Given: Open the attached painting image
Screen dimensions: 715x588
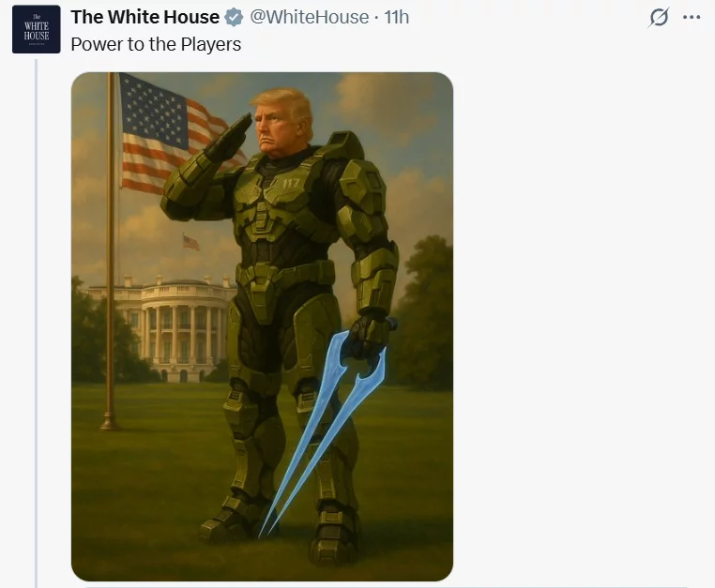Looking at the screenshot, I should tap(262, 326).
